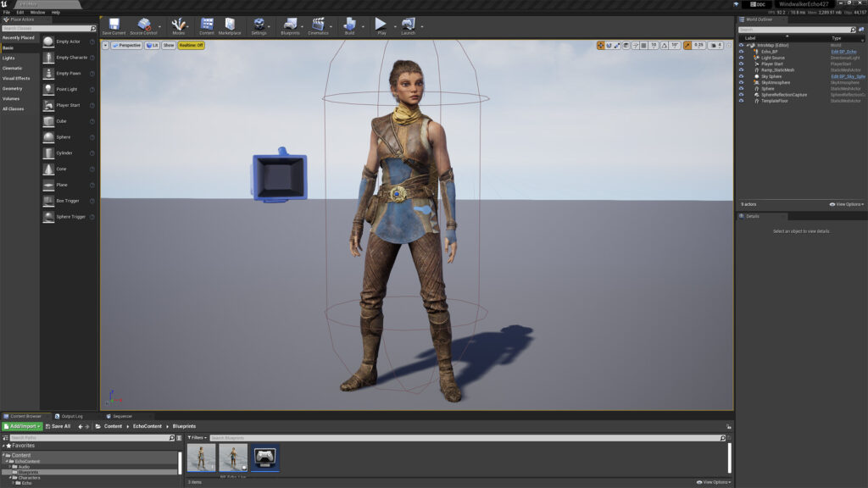Open the Play options dropdown arrow

click(x=395, y=26)
